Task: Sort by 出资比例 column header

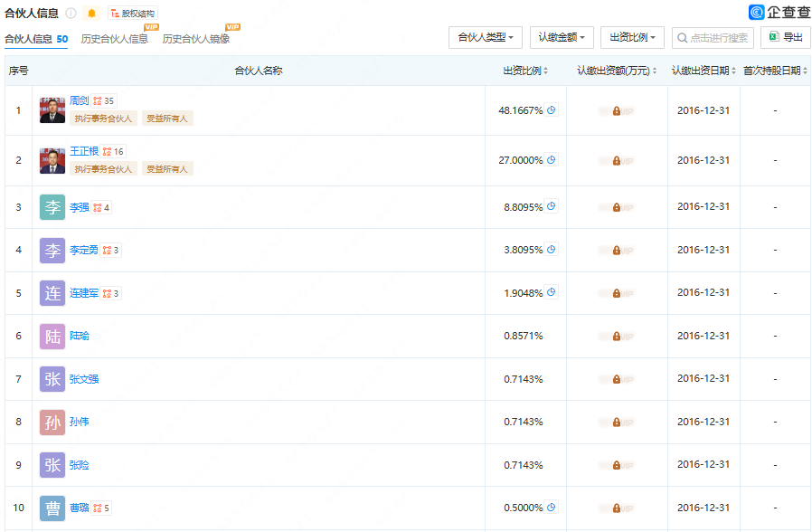Action: tap(526, 71)
